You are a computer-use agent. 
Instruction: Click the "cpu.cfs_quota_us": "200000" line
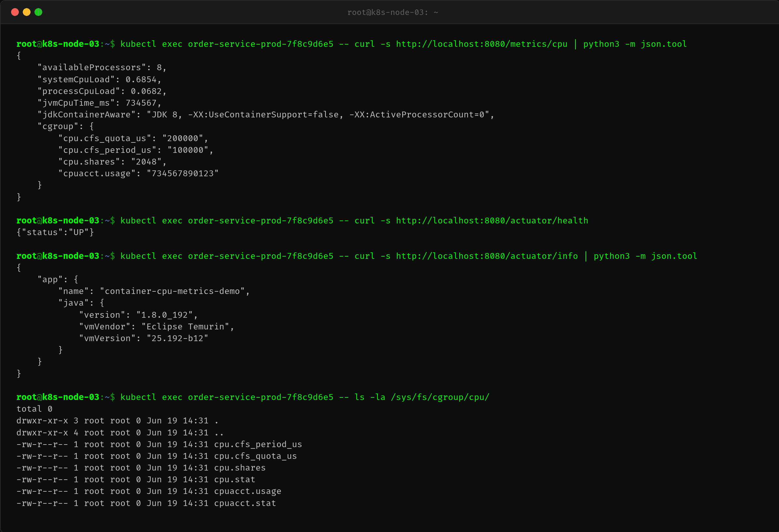click(133, 139)
